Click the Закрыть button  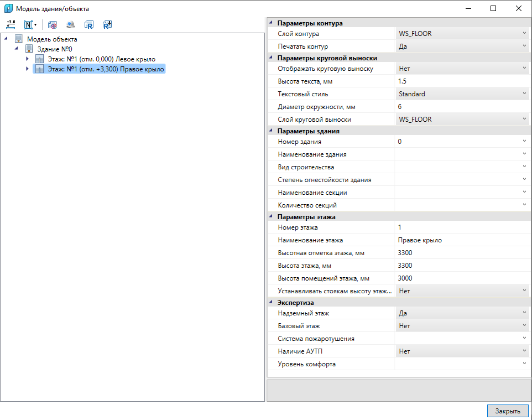pos(508,411)
